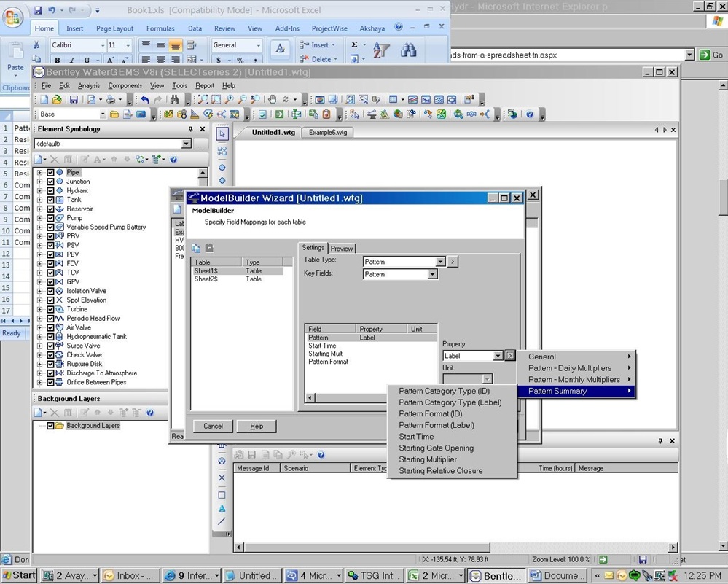This screenshot has height=584, width=728.
Task: Click the Cancel button in ModelBuilder Wizard
Action: point(212,426)
